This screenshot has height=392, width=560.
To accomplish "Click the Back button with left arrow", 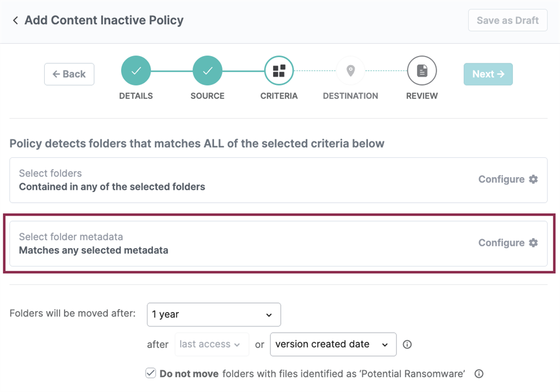I will click(x=69, y=74).
